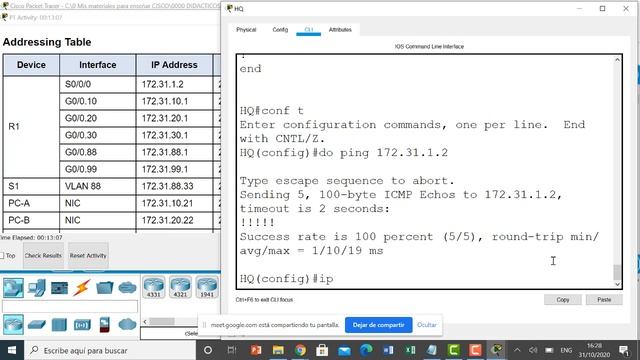Select the Multiuser Connection cloud icon

(127, 288)
